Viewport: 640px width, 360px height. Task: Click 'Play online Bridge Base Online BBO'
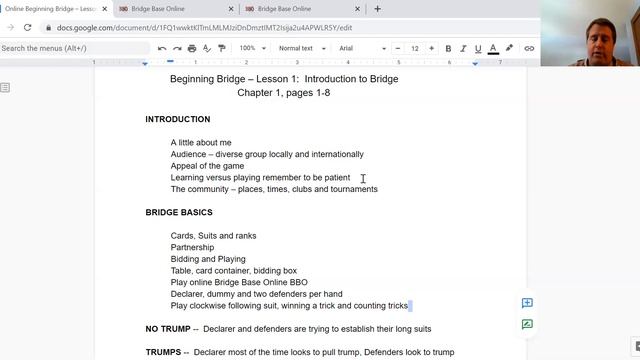pos(239,282)
